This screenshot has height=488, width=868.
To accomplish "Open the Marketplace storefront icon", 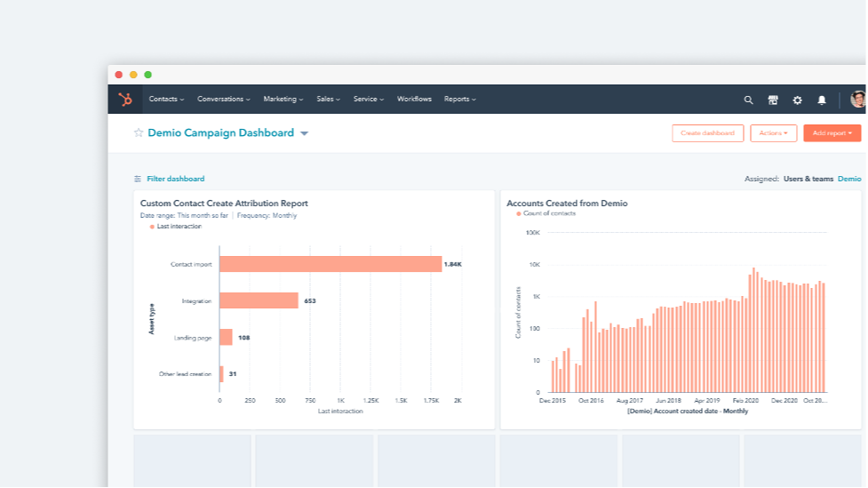I will tap(773, 100).
